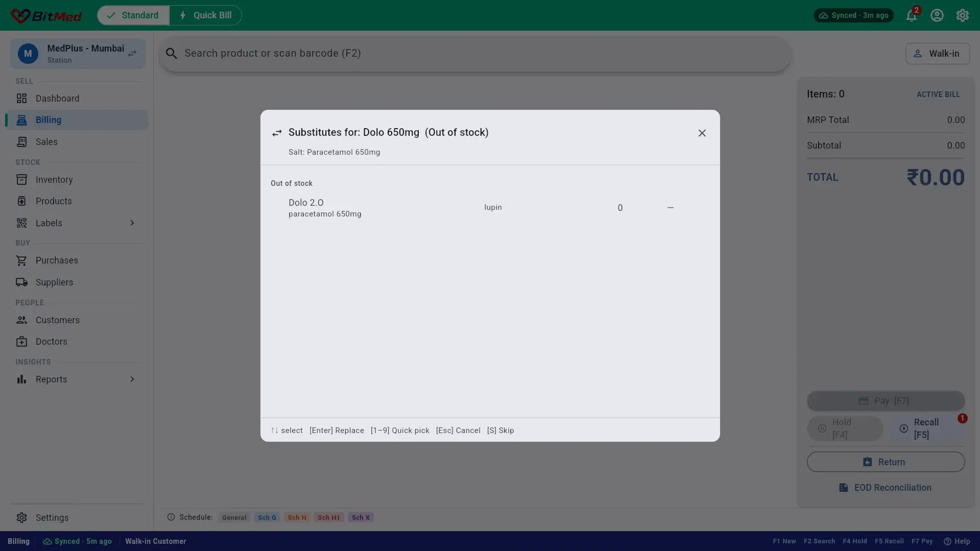Click the search magnifier icon
This screenshot has height=551, width=980.
point(172,54)
